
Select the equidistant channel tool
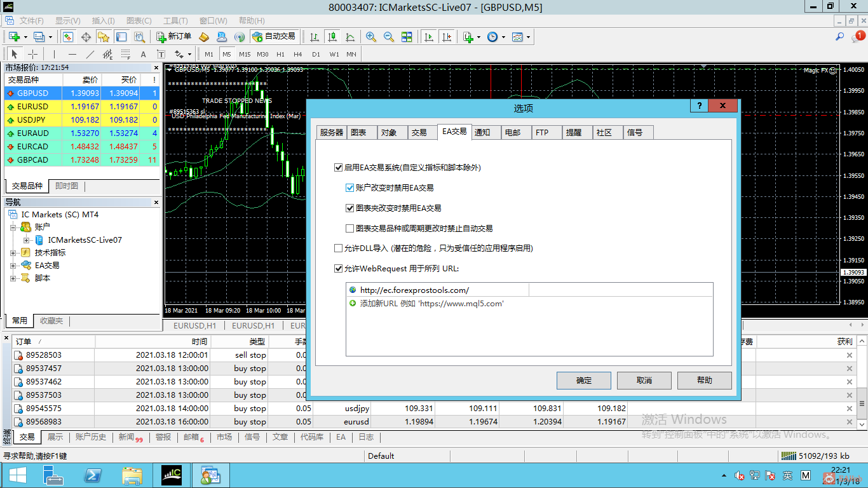point(107,54)
